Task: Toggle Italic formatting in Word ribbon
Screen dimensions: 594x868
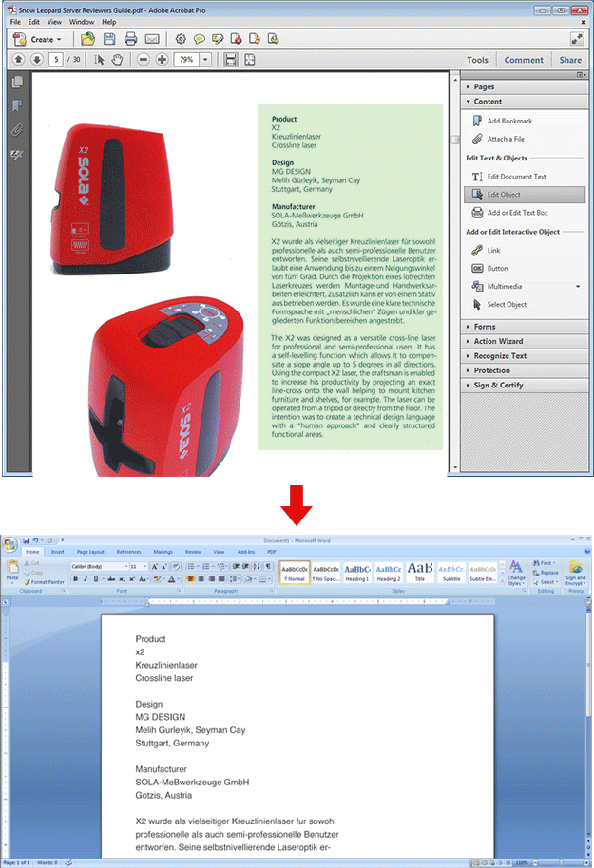Action: [86, 579]
